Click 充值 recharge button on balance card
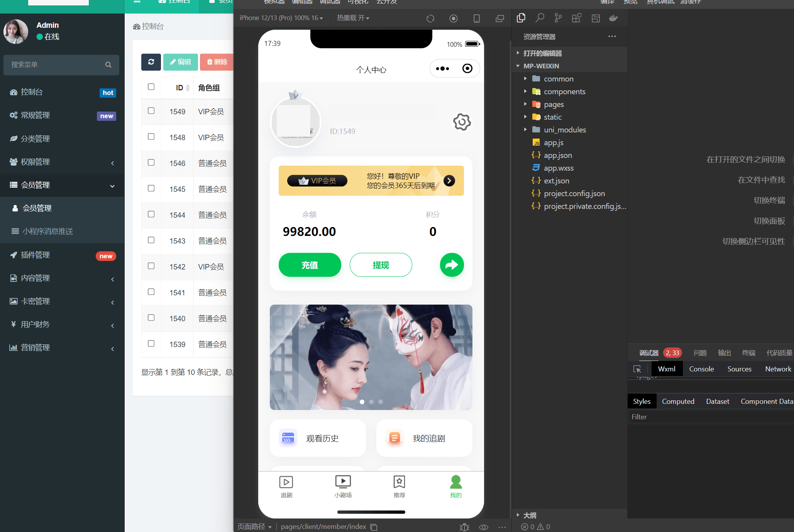This screenshot has height=532, width=794. [309, 265]
